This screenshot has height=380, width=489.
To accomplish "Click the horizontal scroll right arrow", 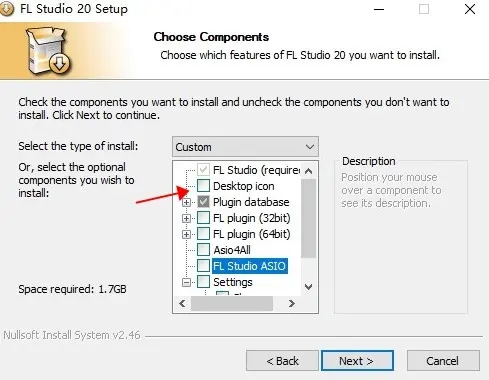I will [292, 303].
